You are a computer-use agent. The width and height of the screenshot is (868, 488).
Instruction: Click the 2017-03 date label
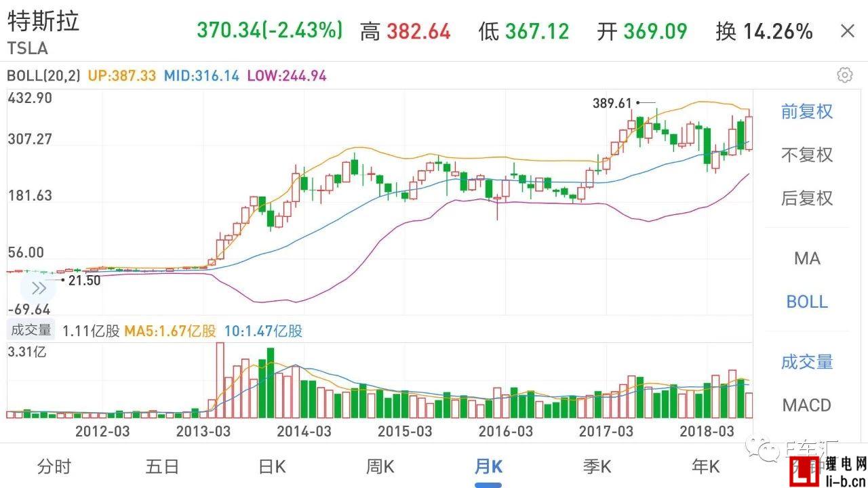point(606,431)
